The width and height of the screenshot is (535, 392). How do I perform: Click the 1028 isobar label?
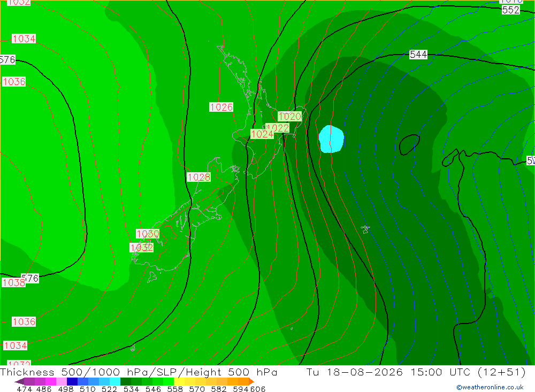click(198, 177)
